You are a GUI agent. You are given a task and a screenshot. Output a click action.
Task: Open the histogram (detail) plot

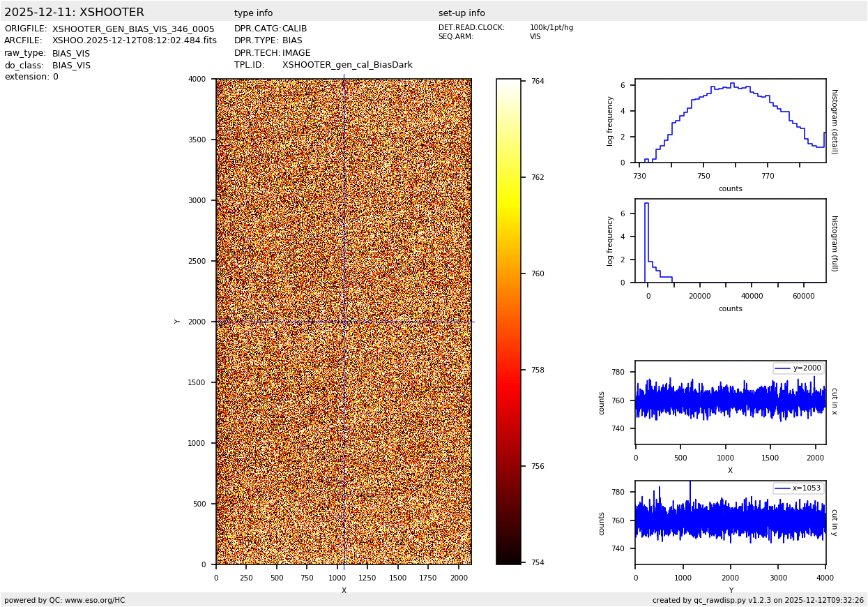click(x=730, y=121)
